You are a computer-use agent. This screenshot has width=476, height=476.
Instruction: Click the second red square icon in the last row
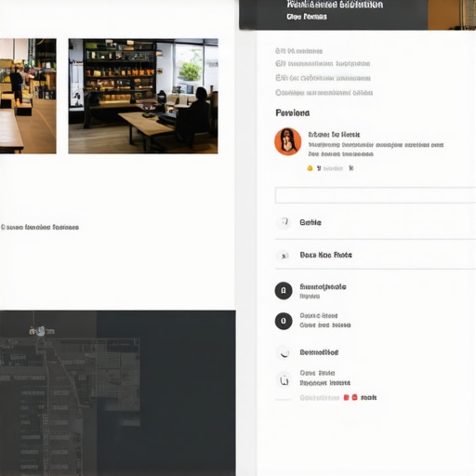[354, 397]
